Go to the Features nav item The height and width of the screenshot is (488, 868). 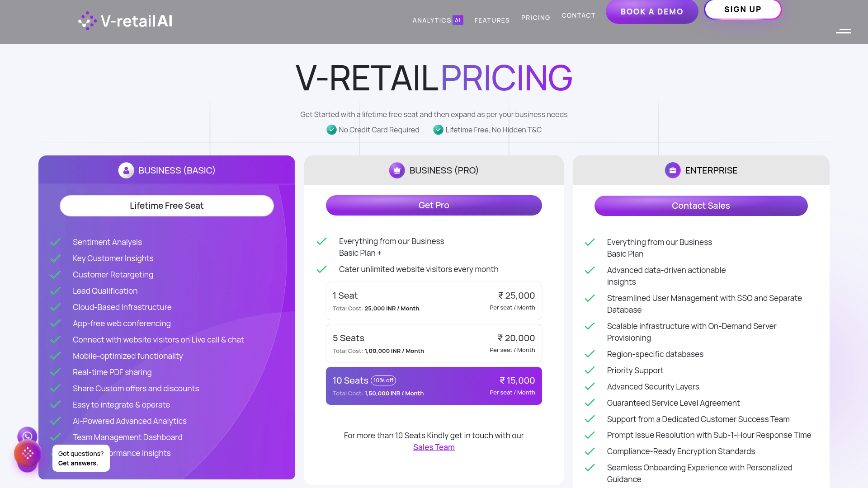[492, 20]
